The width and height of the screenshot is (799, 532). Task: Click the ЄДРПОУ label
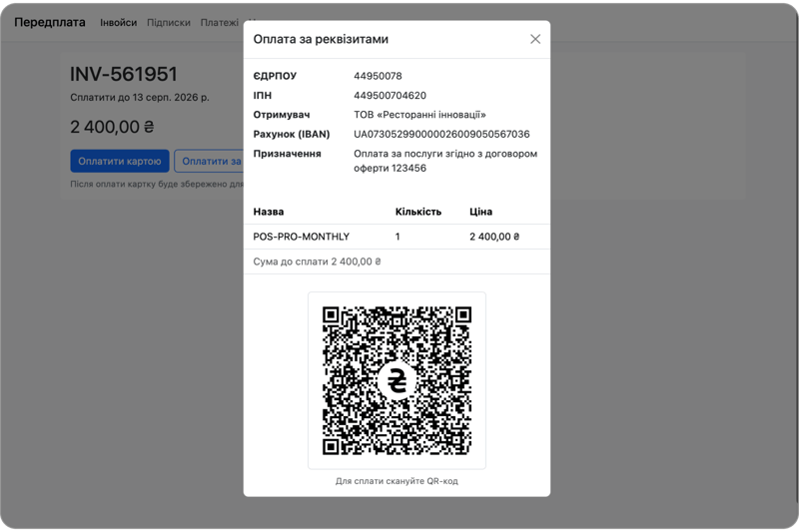(x=275, y=76)
